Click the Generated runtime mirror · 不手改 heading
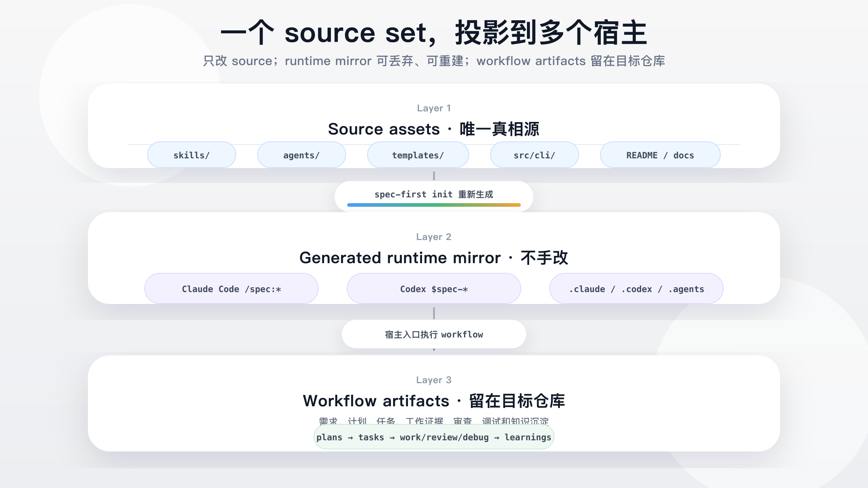868x488 pixels. point(434,258)
